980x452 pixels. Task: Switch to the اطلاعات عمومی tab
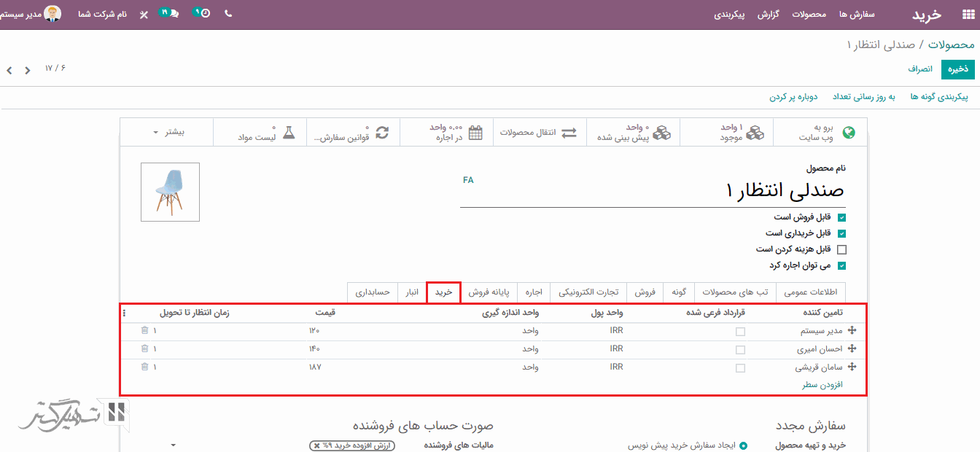point(810,292)
